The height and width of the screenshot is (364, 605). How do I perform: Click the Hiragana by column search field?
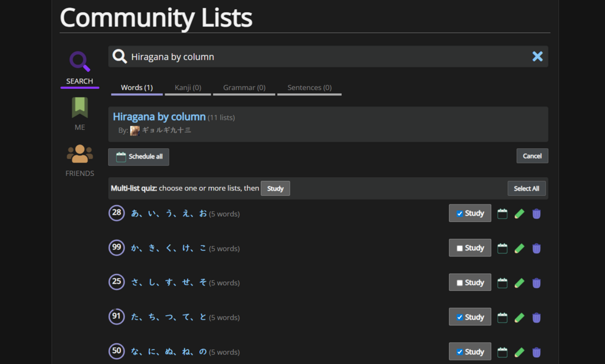pos(327,57)
